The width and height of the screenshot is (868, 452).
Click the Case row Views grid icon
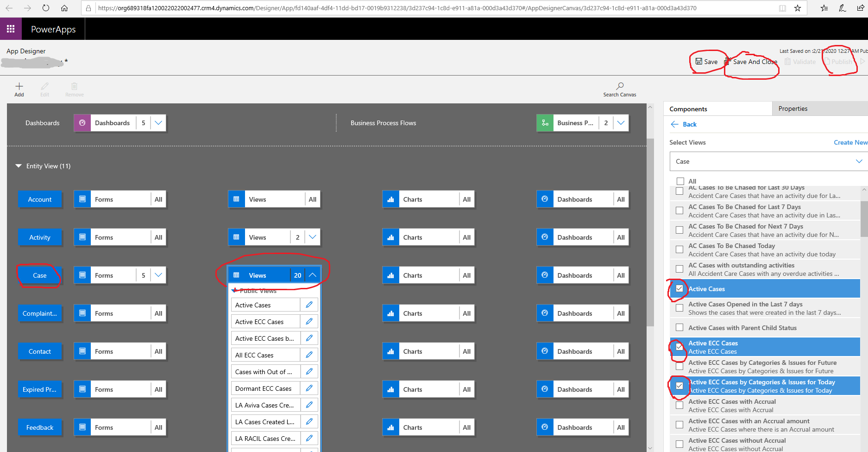236,275
